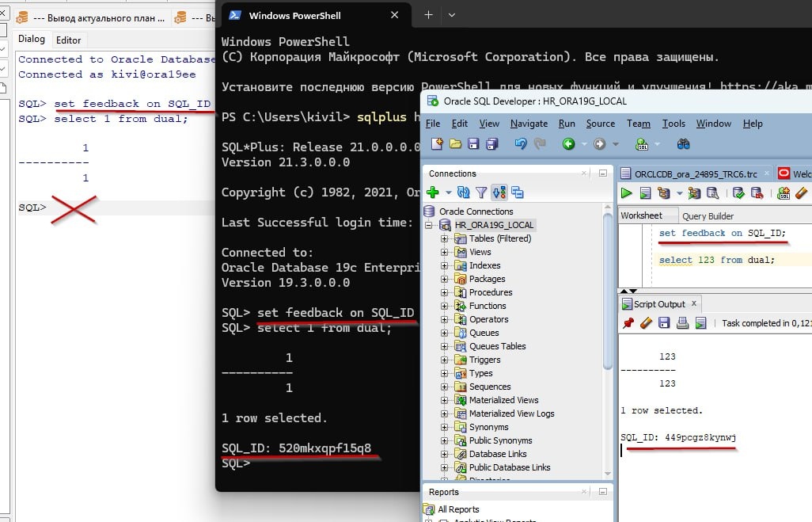The width and height of the screenshot is (812, 522).
Task: Open SQL Worksheet via the toolbar SQL icon
Action: pyautogui.click(x=642, y=143)
